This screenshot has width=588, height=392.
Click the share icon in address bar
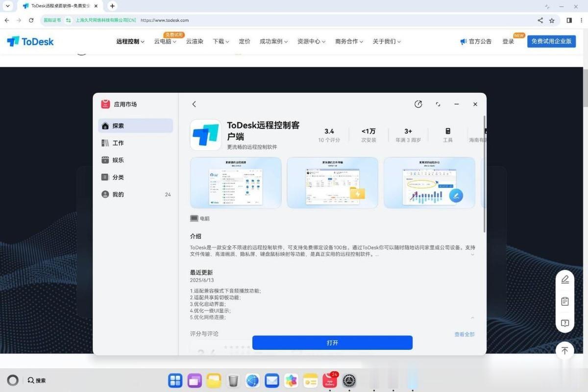tap(540, 20)
